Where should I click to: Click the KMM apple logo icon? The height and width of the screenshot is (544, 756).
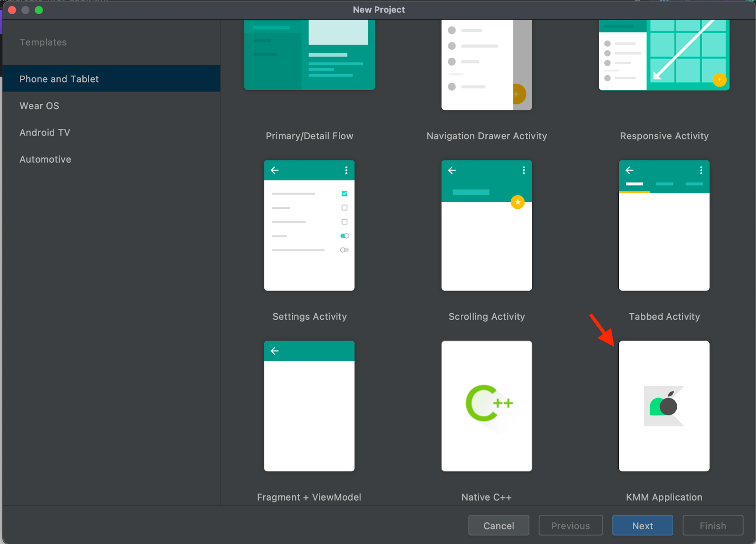coord(663,406)
